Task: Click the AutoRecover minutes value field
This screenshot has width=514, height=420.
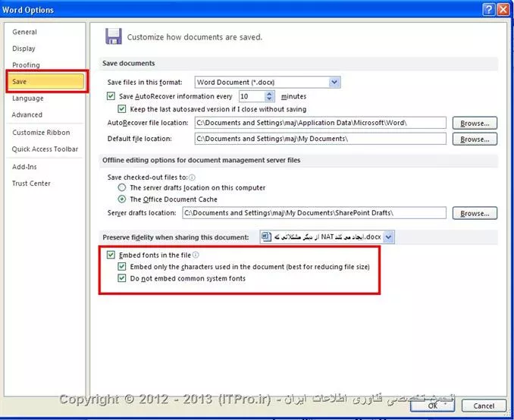Action: click(251, 96)
